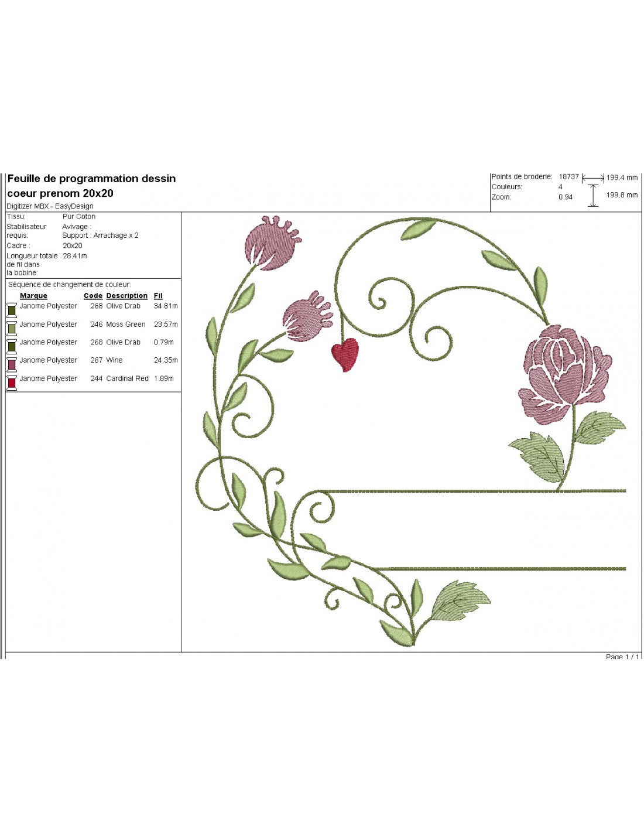
Task: Click the Marque column header
Action: click(33, 296)
